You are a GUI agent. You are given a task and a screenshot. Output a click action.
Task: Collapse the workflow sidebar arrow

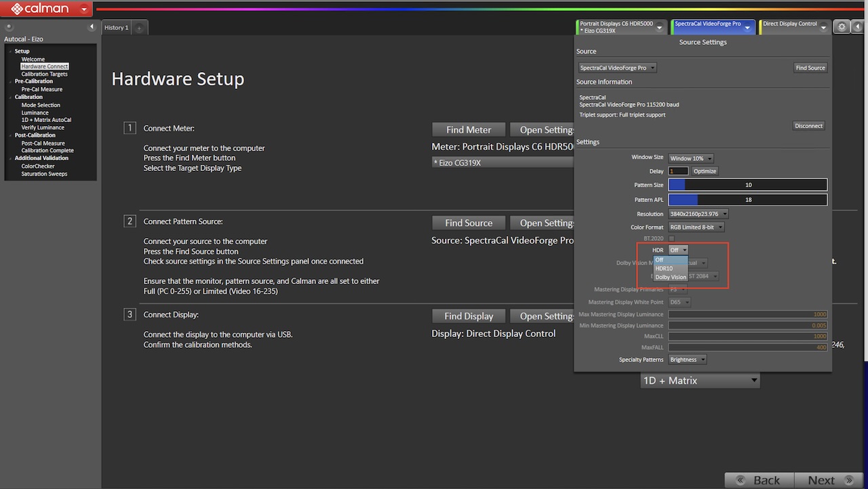click(x=92, y=27)
